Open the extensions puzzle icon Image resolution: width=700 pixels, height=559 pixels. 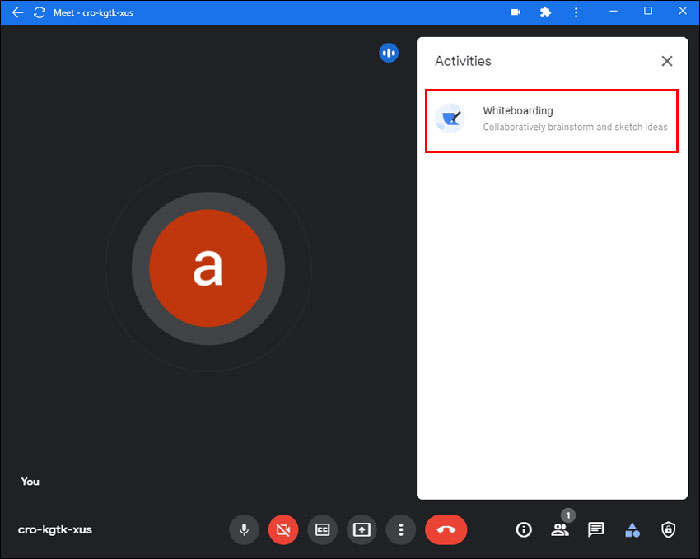click(545, 12)
